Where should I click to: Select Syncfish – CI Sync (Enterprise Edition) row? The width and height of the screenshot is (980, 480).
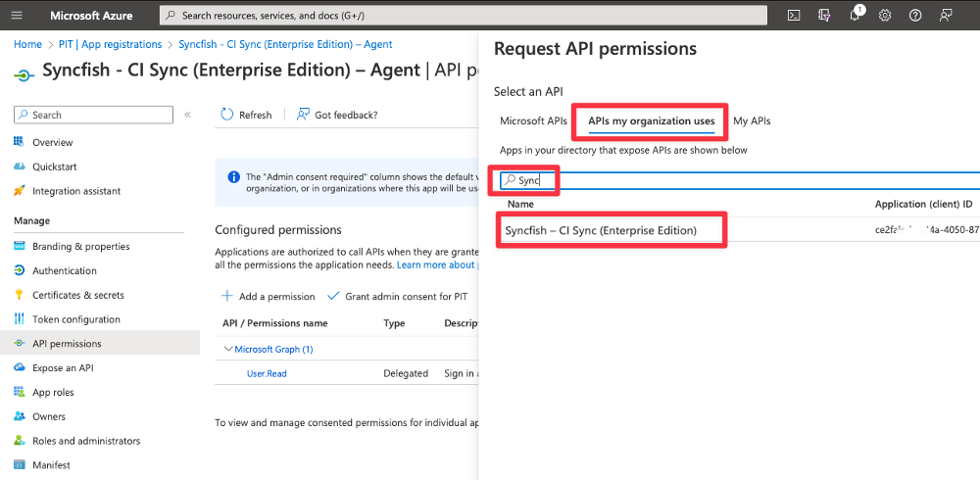point(739,230)
